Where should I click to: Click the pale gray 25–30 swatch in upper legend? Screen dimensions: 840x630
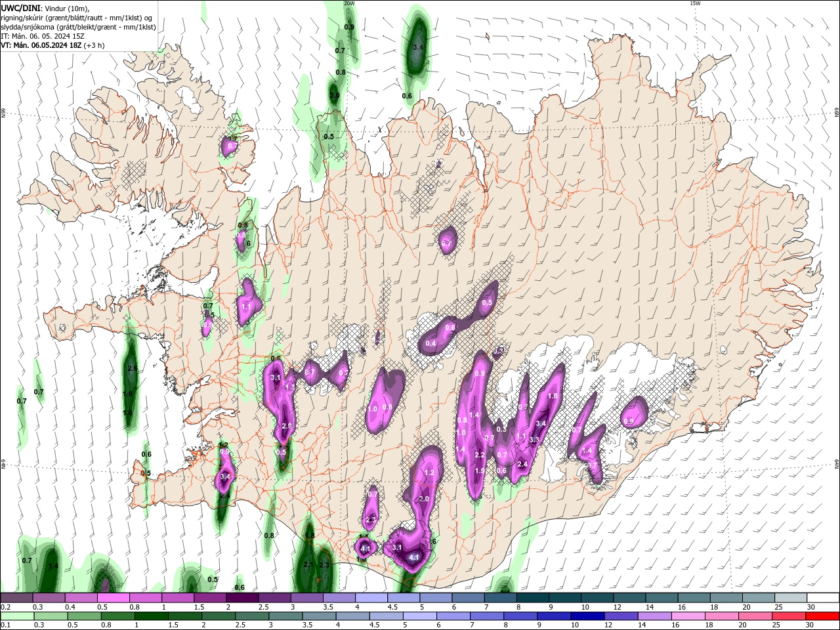click(x=791, y=598)
